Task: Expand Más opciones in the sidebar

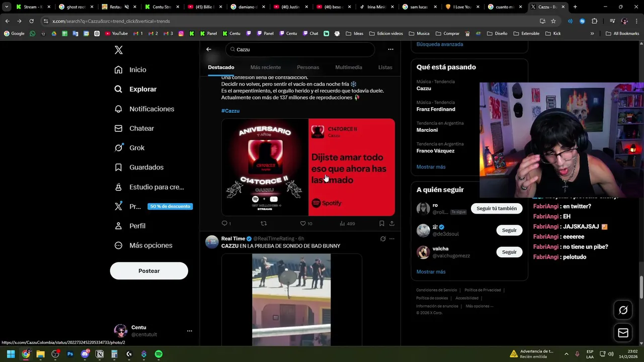Action: 143,245
